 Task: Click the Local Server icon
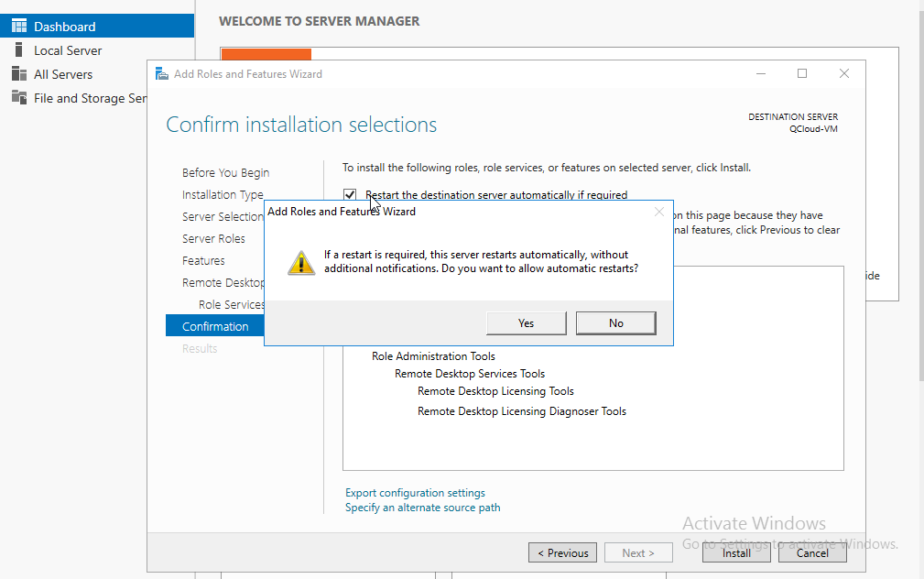pyautogui.click(x=19, y=50)
